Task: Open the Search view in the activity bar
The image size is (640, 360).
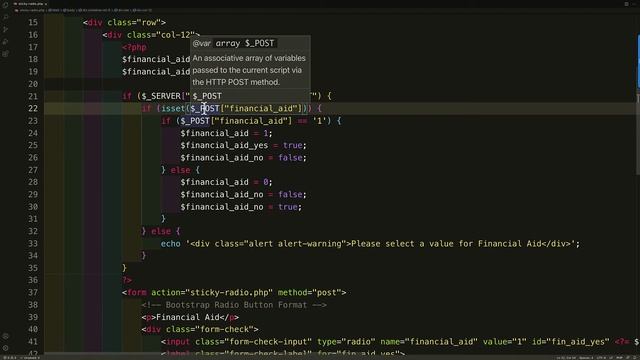Action: click(5, 17)
